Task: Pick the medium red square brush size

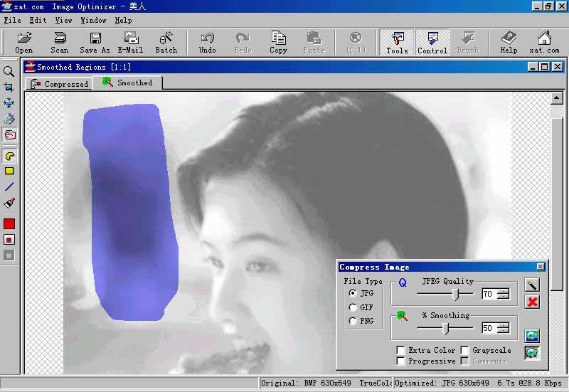Action: coord(9,240)
